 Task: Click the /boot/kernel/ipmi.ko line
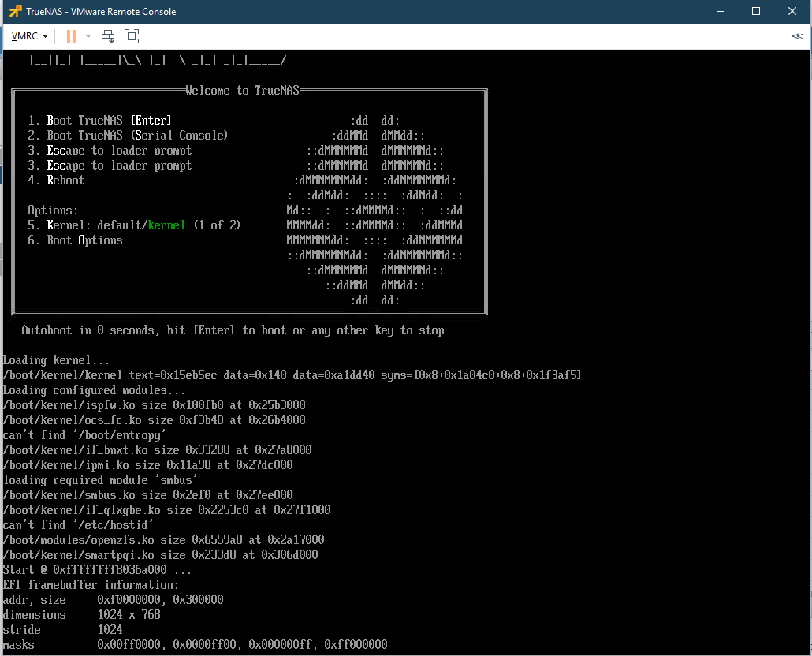tap(148, 465)
